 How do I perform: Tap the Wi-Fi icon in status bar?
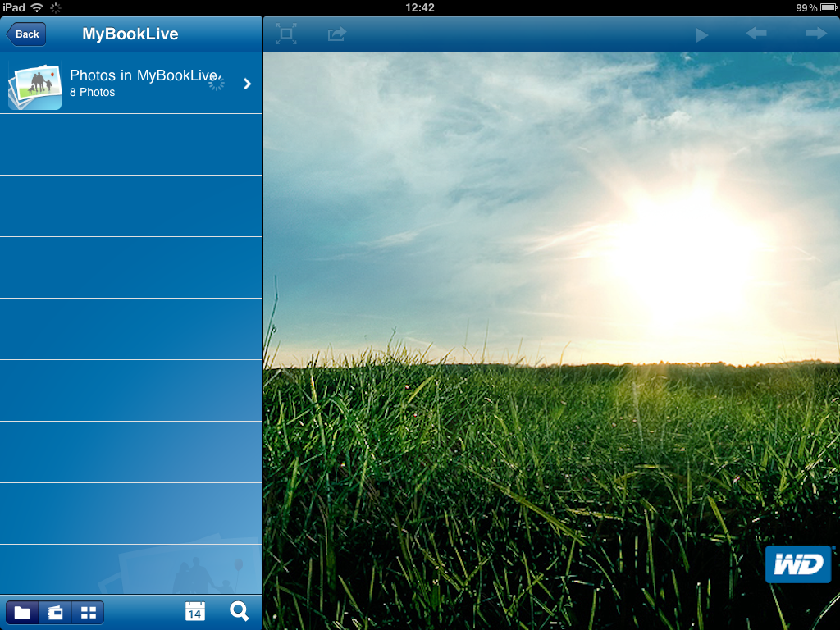point(37,7)
